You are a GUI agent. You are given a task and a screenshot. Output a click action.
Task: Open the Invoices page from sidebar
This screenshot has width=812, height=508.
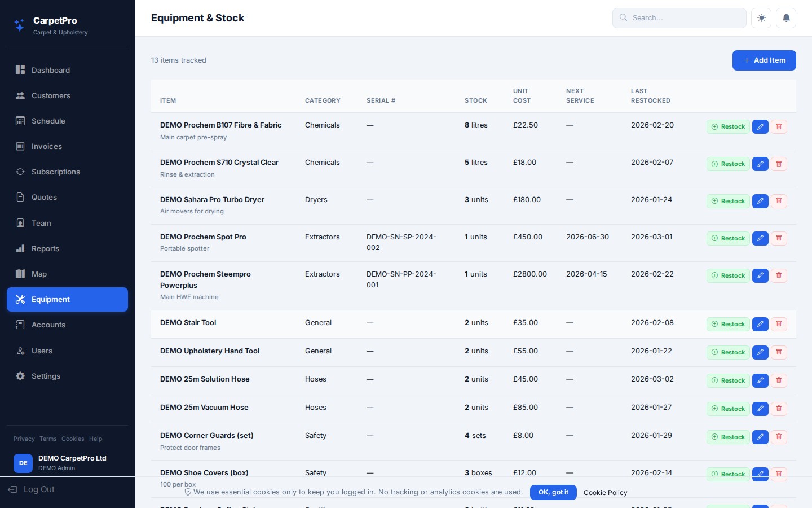point(46,146)
